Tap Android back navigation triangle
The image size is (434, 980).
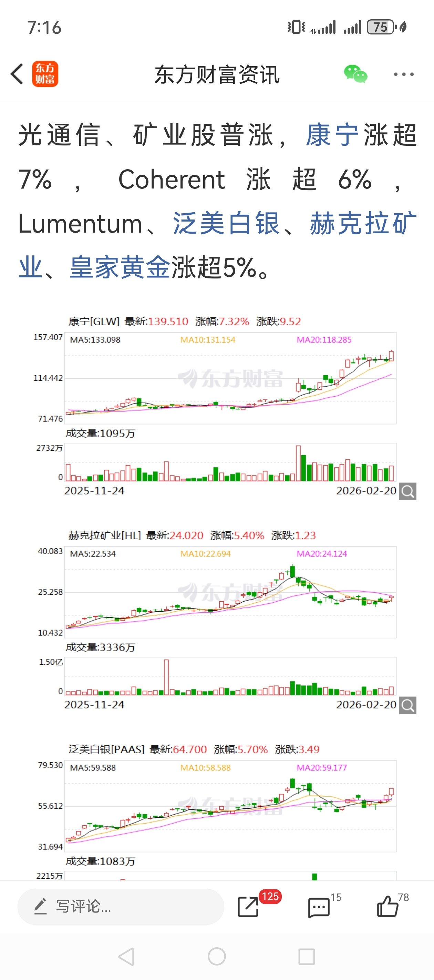126,957
